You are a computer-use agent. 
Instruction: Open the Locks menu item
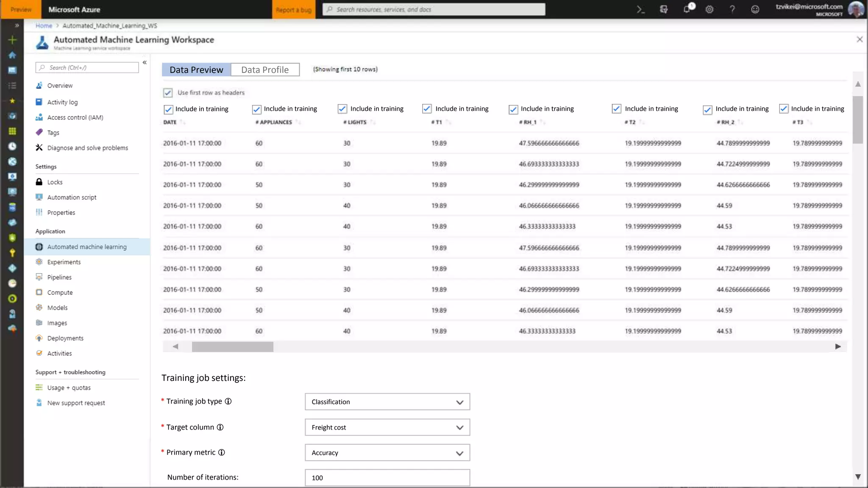[x=55, y=182]
